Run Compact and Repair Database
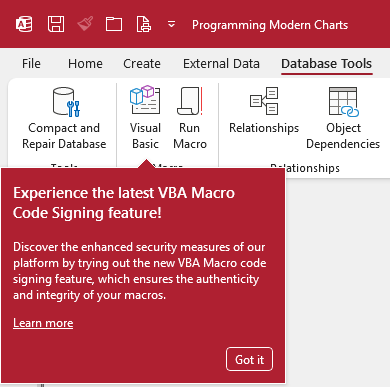The width and height of the screenshot is (390, 387). 64,118
